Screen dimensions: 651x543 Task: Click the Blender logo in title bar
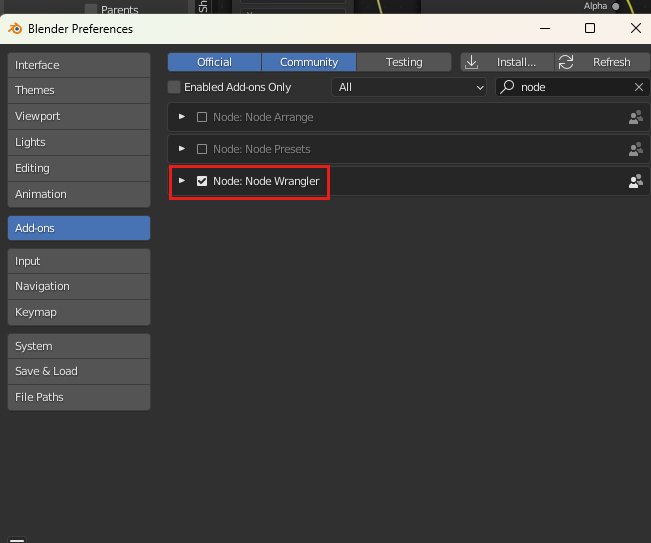tap(15, 29)
